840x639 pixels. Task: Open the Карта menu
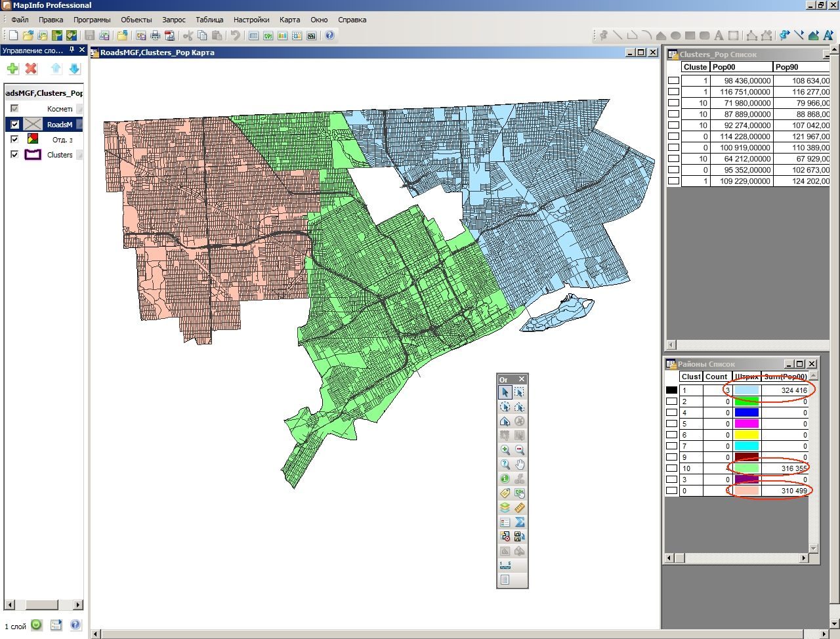[x=289, y=20]
